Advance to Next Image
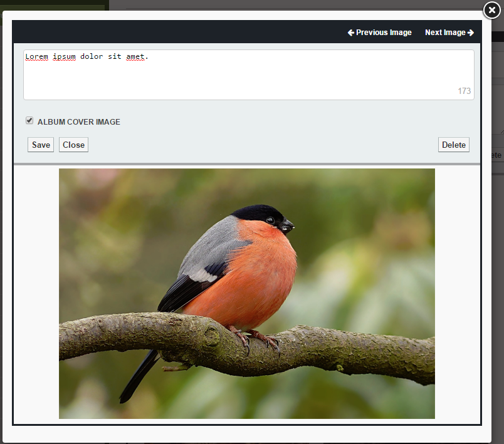The image size is (504, 444). point(445,33)
